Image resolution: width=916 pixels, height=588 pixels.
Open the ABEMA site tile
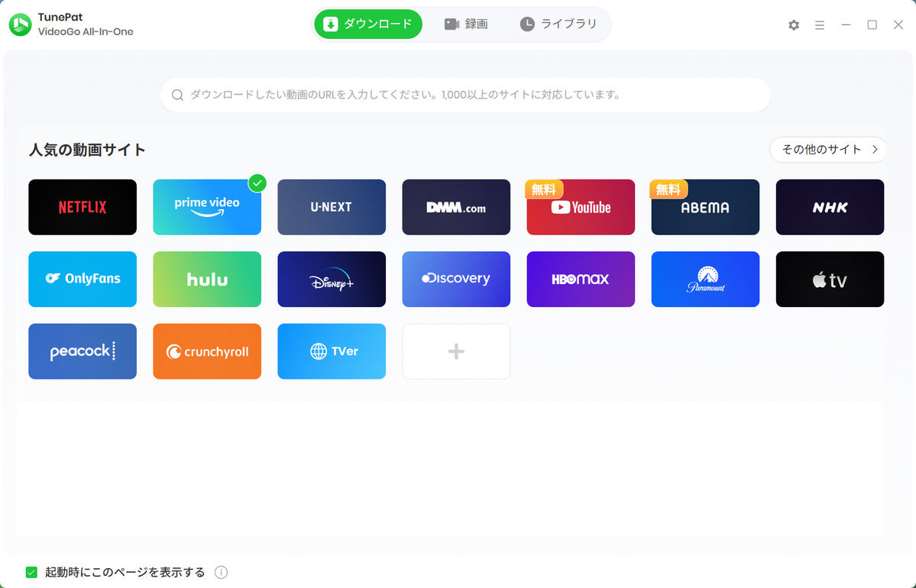click(x=705, y=207)
